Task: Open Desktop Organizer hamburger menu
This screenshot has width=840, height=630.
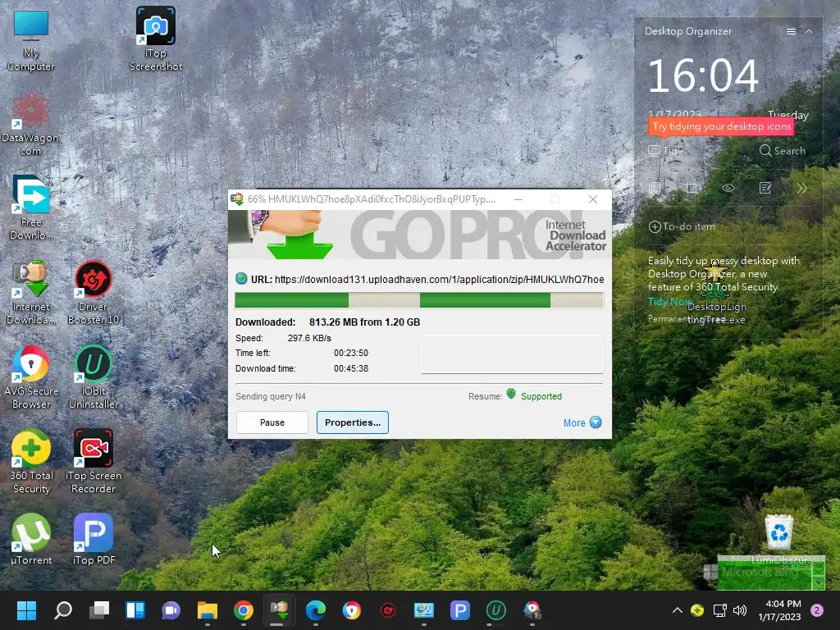Action: (x=791, y=32)
